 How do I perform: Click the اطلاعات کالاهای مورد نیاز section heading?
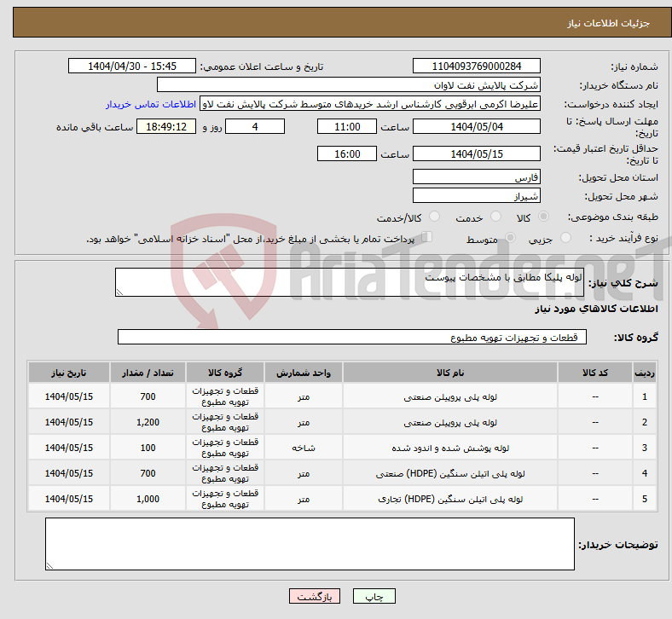[596, 309]
